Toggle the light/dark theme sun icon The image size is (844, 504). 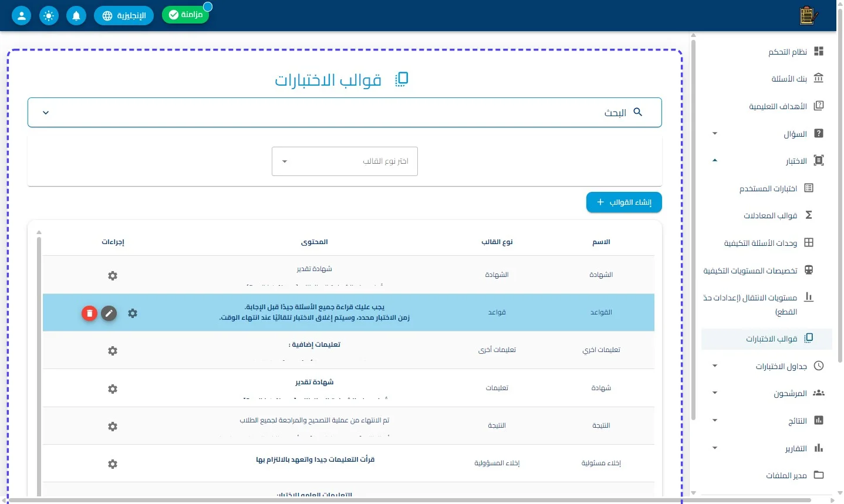tap(49, 16)
